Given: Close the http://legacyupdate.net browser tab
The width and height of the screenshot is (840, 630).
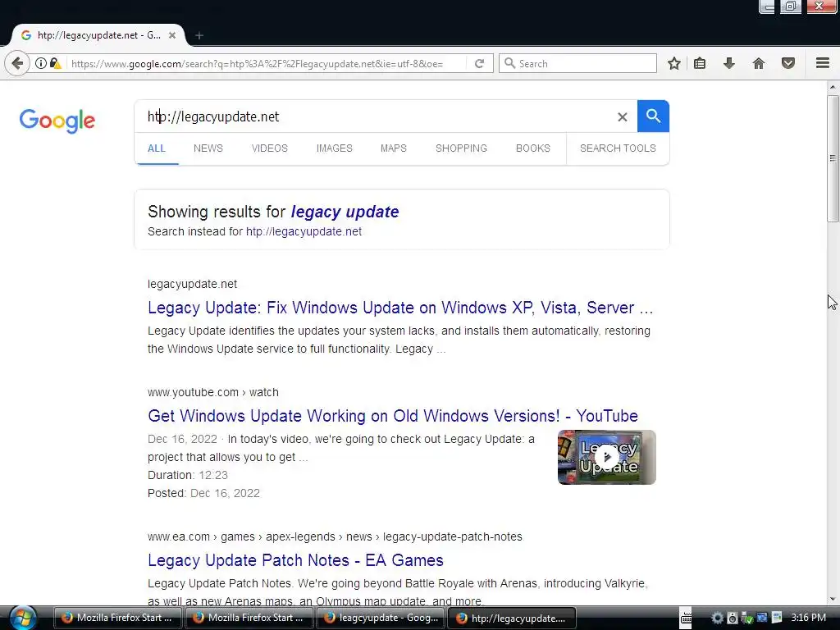Looking at the screenshot, I should click(x=172, y=35).
